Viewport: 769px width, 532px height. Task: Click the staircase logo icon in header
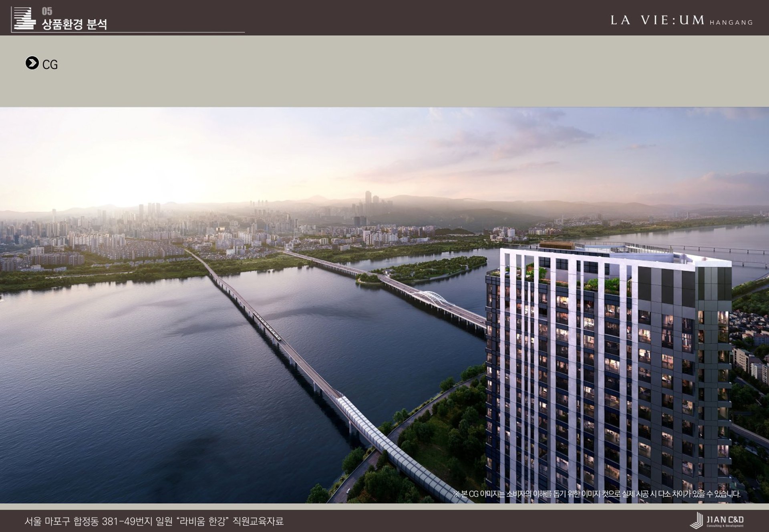24,18
